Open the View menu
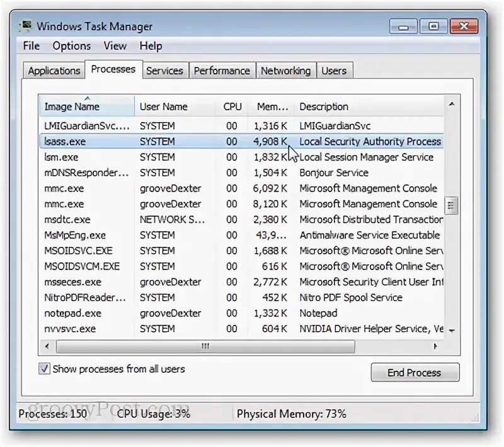504x447 pixels. (x=115, y=46)
